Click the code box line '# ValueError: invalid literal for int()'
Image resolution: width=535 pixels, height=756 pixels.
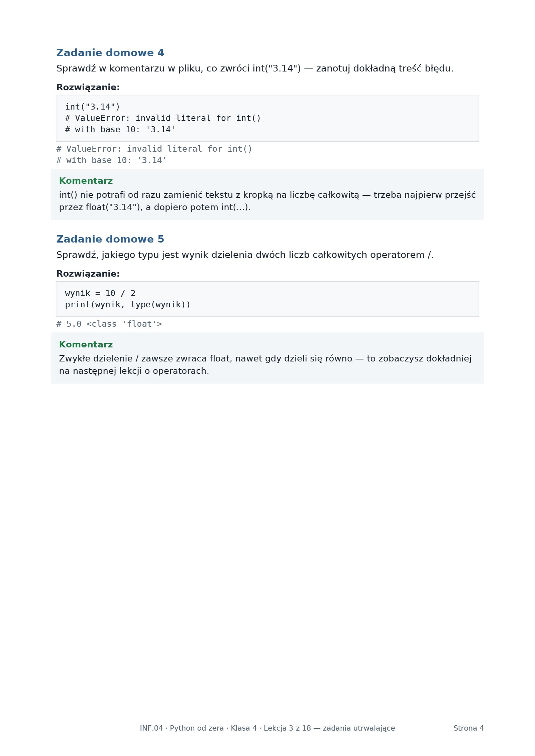163,118
